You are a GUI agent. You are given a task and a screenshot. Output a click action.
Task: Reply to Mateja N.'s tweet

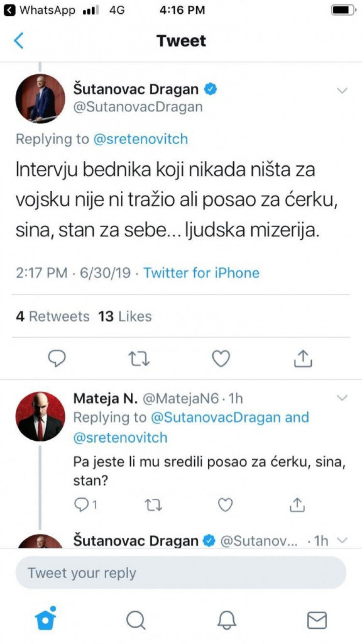click(82, 504)
